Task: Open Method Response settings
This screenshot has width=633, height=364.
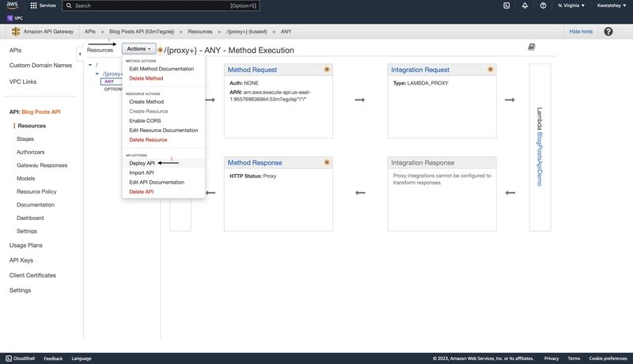Action: 255,163
